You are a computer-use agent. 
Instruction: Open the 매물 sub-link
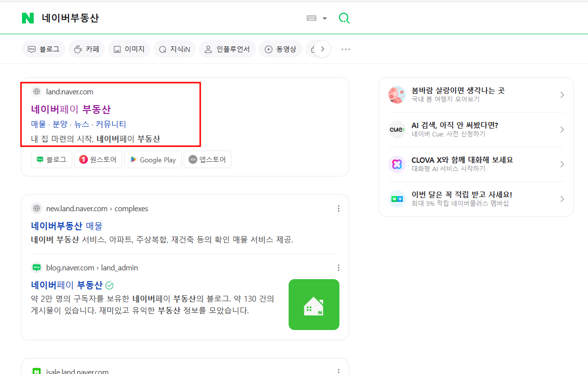coord(38,124)
